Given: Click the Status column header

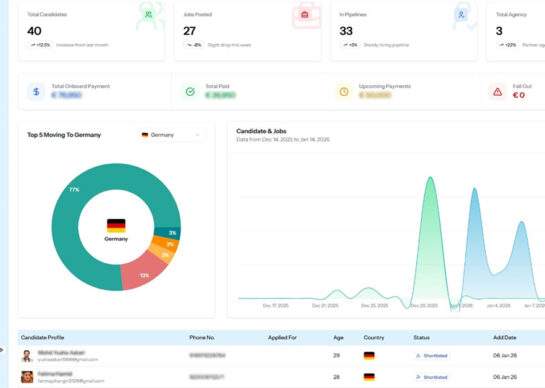Looking at the screenshot, I should [x=422, y=338].
